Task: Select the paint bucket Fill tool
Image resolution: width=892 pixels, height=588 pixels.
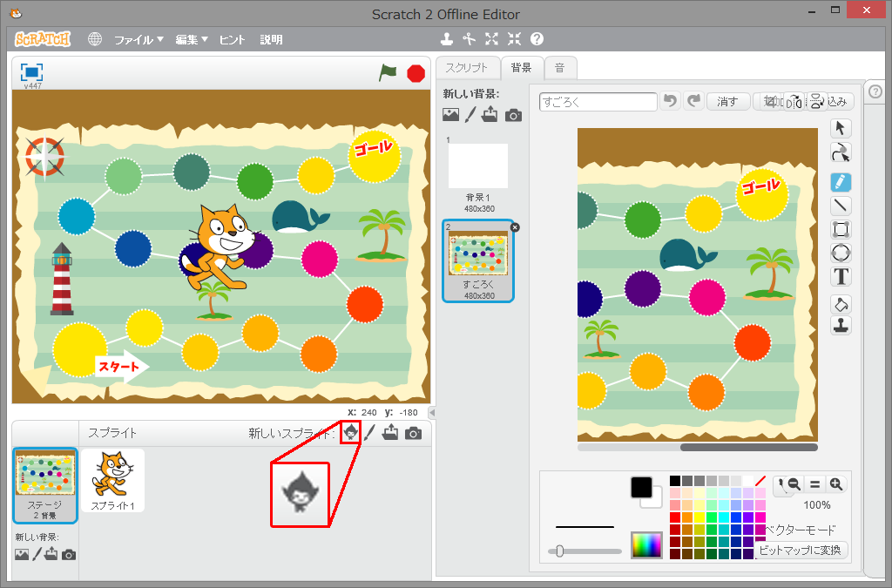Action: (841, 305)
